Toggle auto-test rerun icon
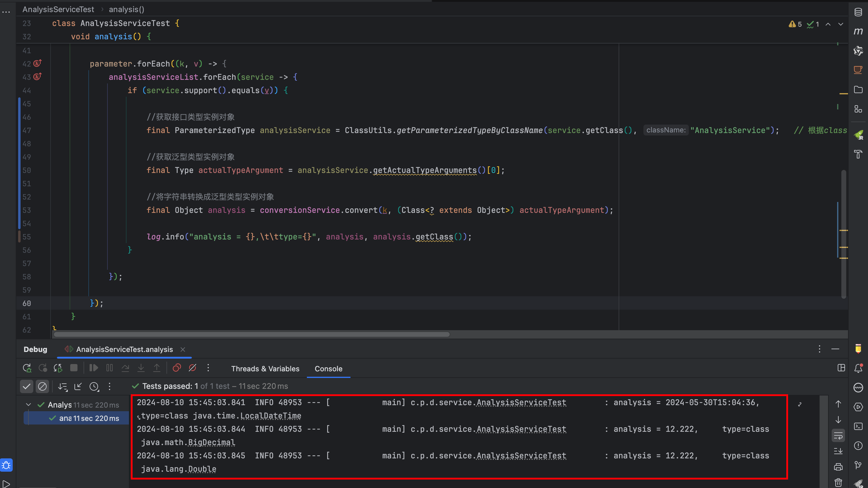 click(58, 368)
